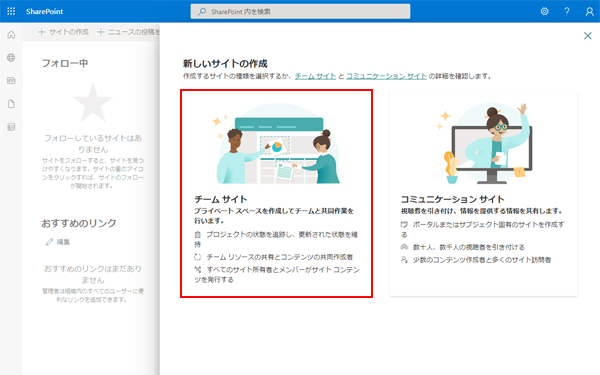Open the user account profile icon
This screenshot has height=375, width=600.
589,11
